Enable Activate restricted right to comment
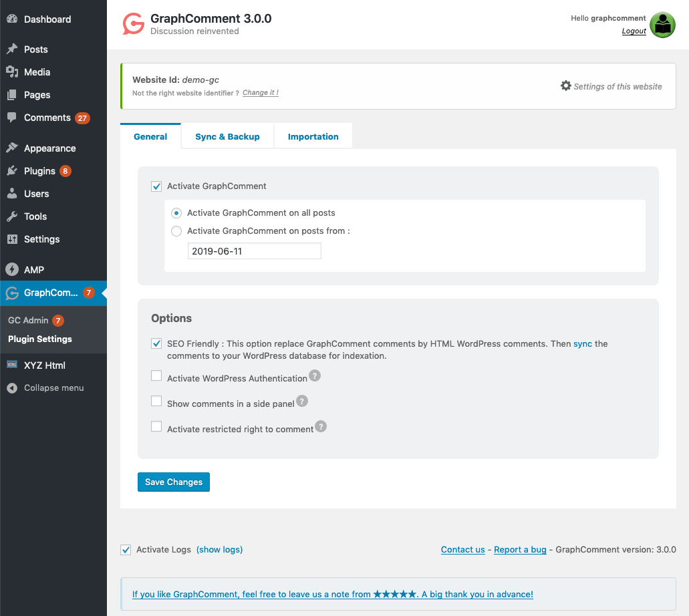This screenshot has width=689, height=616. (x=156, y=427)
